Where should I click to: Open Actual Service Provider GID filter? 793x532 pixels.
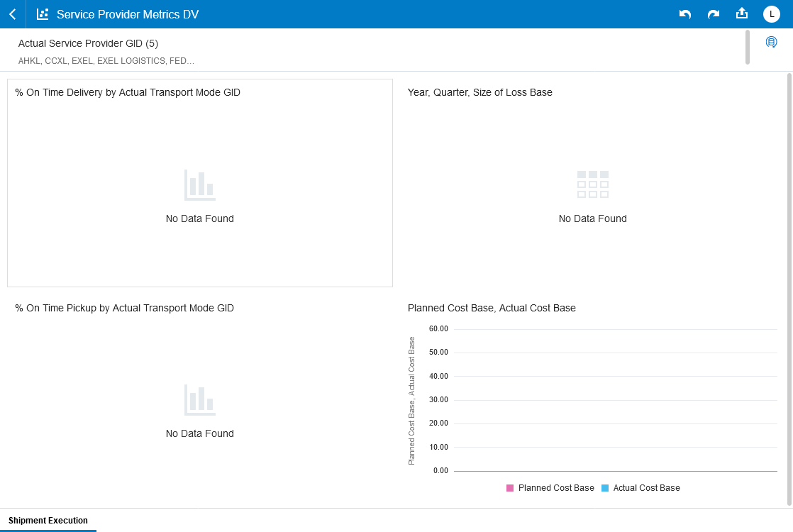(88, 43)
